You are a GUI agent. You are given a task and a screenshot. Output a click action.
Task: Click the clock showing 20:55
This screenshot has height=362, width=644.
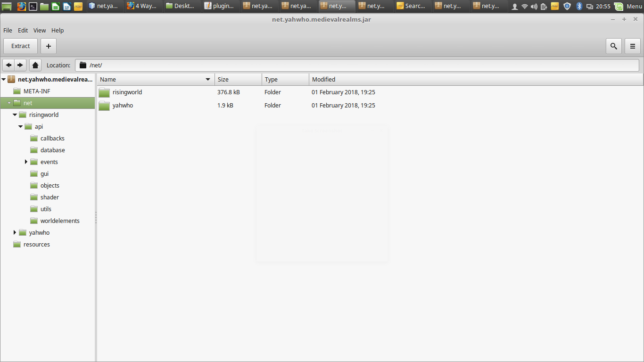603,6
